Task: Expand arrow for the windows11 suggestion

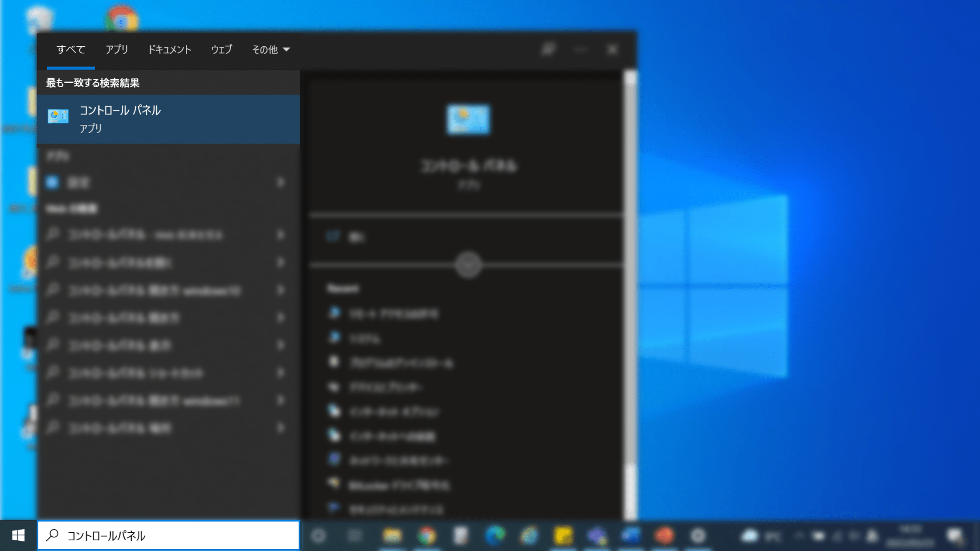Action: pyautogui.click(x=281, y=400)
